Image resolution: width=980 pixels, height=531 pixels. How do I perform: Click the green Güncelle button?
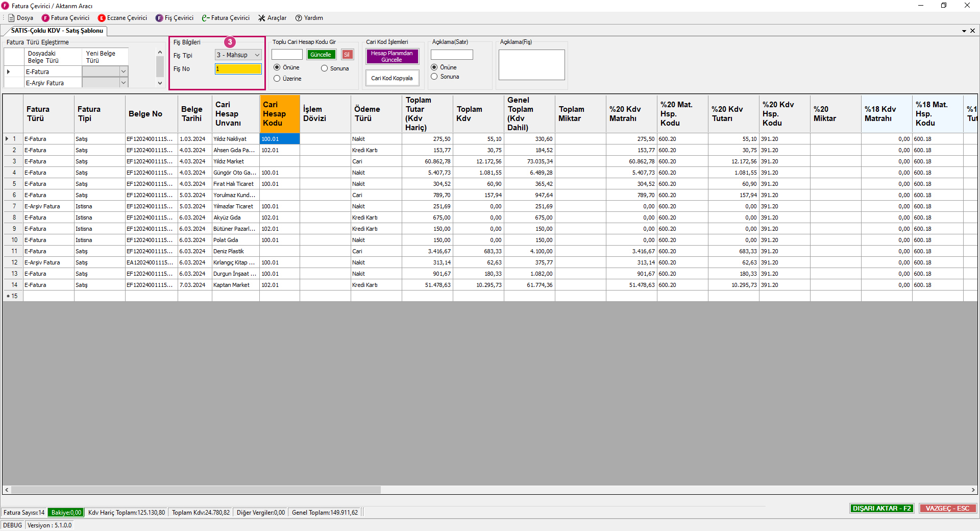pyautogui.click(x=321, y=55)
